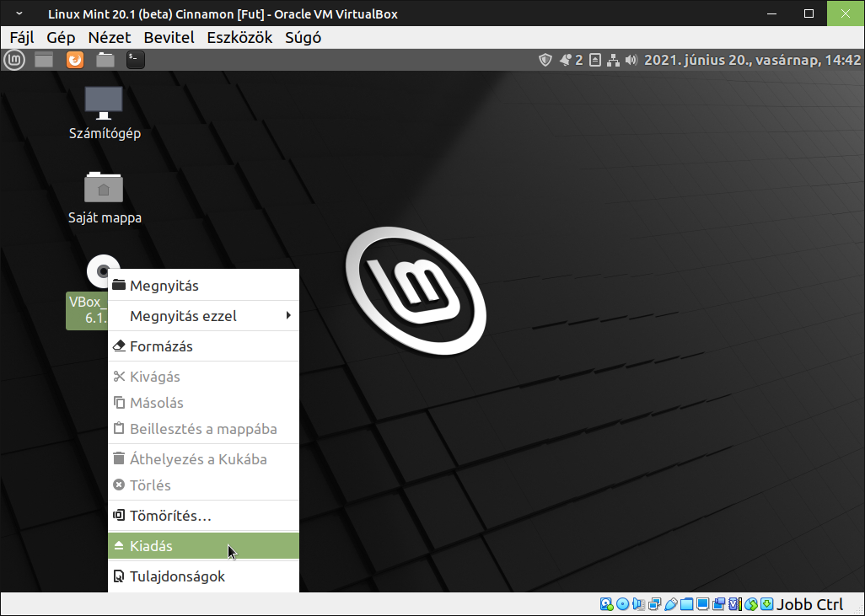Image resolution: width=865 pixels, height=616 pixels.
Task: Click the Show Desktop panel icon
Action: tap(44, 60)
